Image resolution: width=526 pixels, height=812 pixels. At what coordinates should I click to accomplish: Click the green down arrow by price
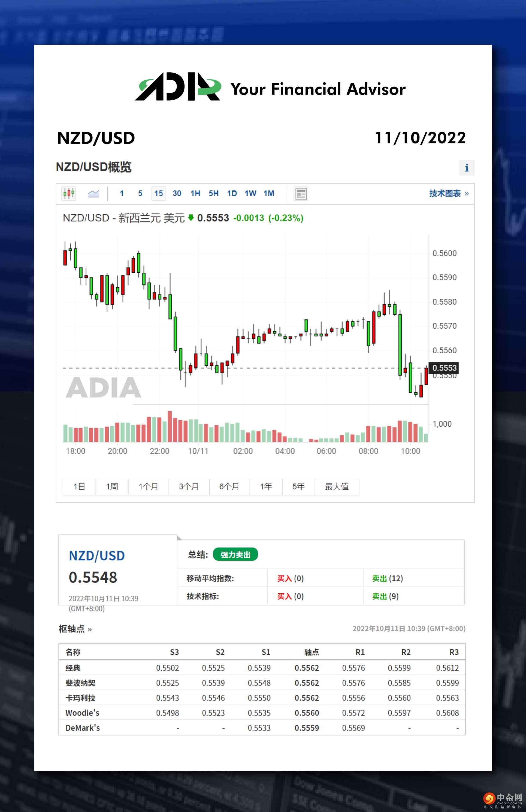(191, 217)
